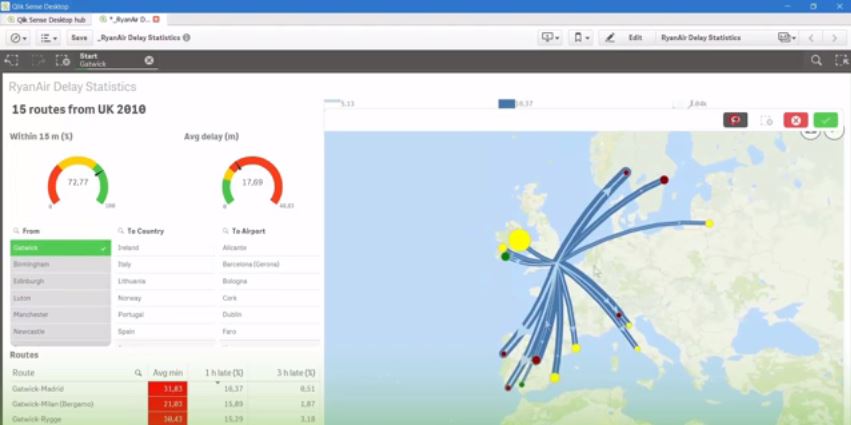Screen dimensions: 851x425
Task: Open the selections search magnifier icon
Action: 816,60
